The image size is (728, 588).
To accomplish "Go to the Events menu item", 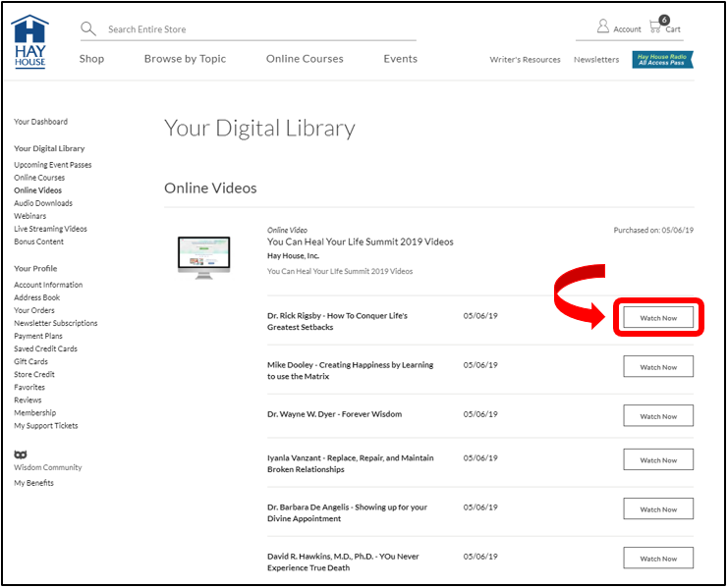I will click(400, 59).
